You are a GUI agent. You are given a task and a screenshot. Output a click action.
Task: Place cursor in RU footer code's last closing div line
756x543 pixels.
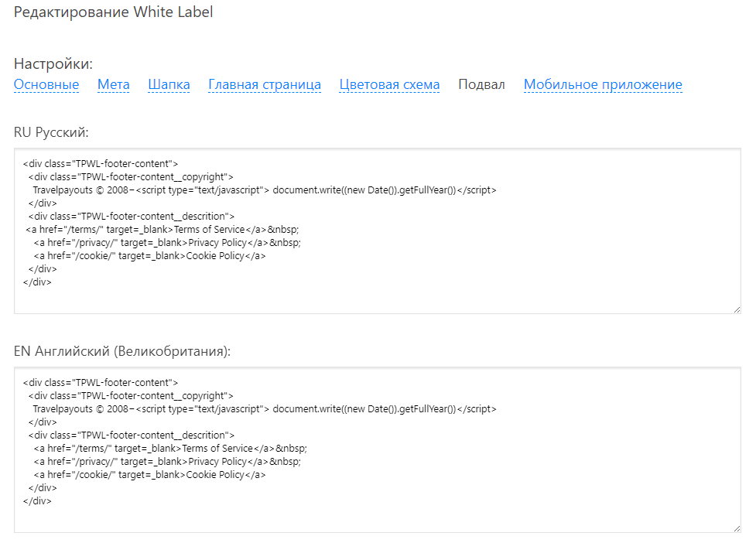(x=38, y=282)
